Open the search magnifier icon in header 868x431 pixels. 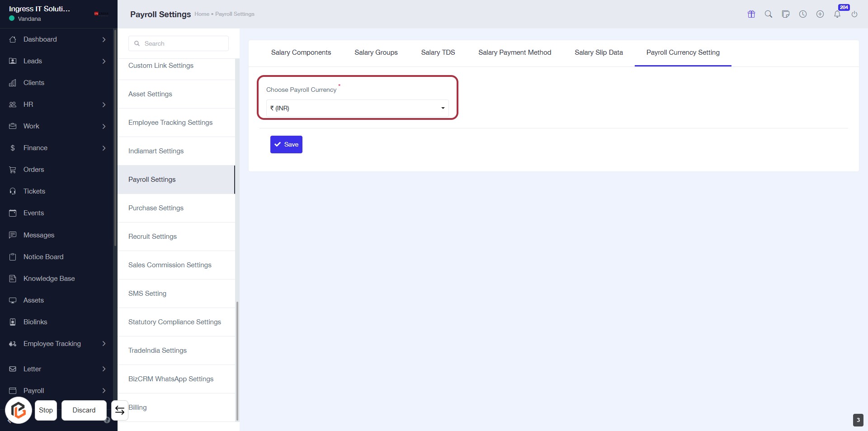pos(768,14)
